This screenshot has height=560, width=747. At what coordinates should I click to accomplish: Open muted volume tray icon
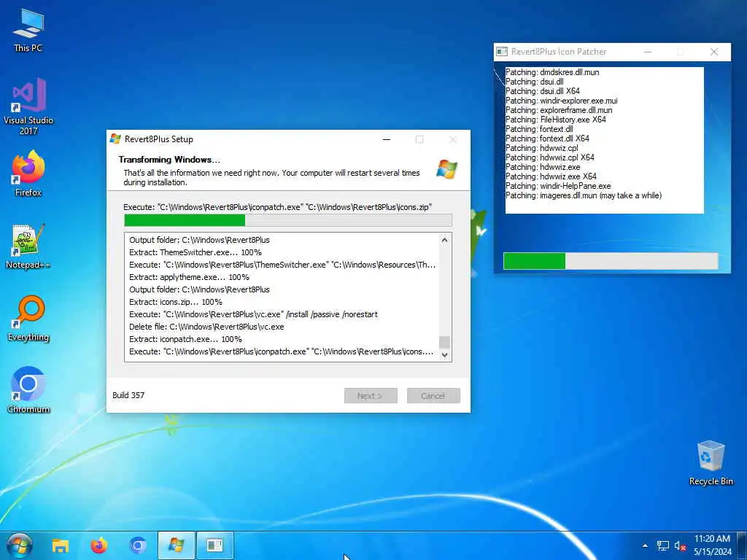[x=679, y=545]
